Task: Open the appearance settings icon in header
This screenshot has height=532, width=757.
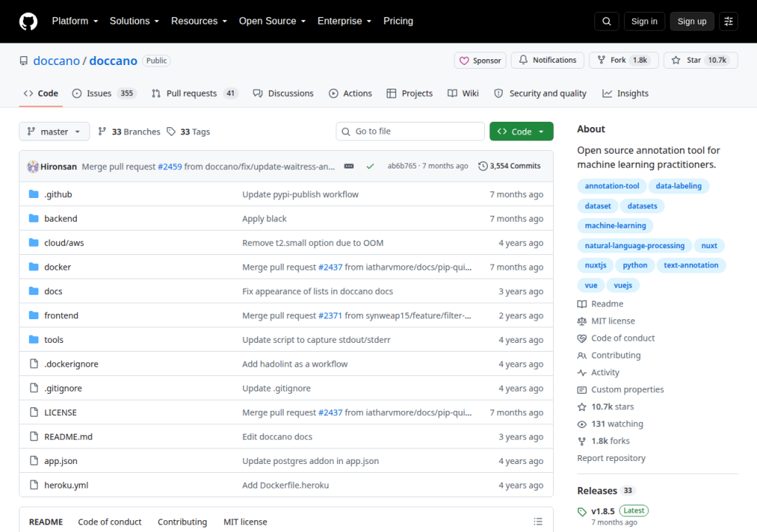Action: coord(728,21)
